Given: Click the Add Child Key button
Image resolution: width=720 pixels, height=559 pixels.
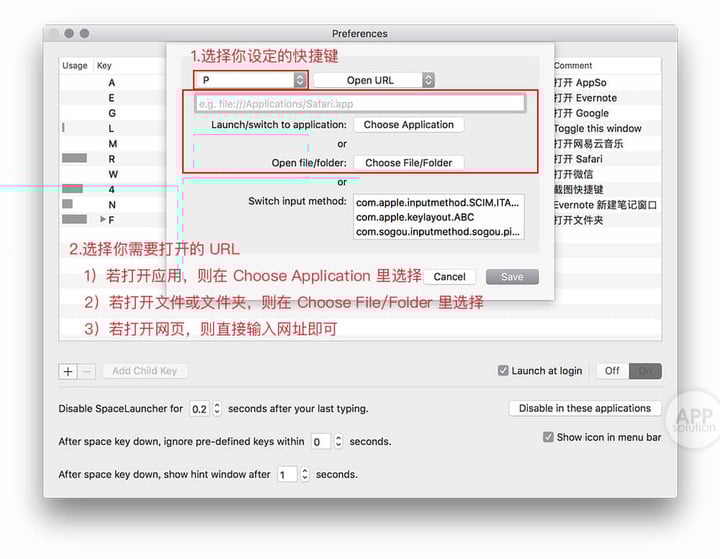Looking at the screenshot, I should 144,371.
